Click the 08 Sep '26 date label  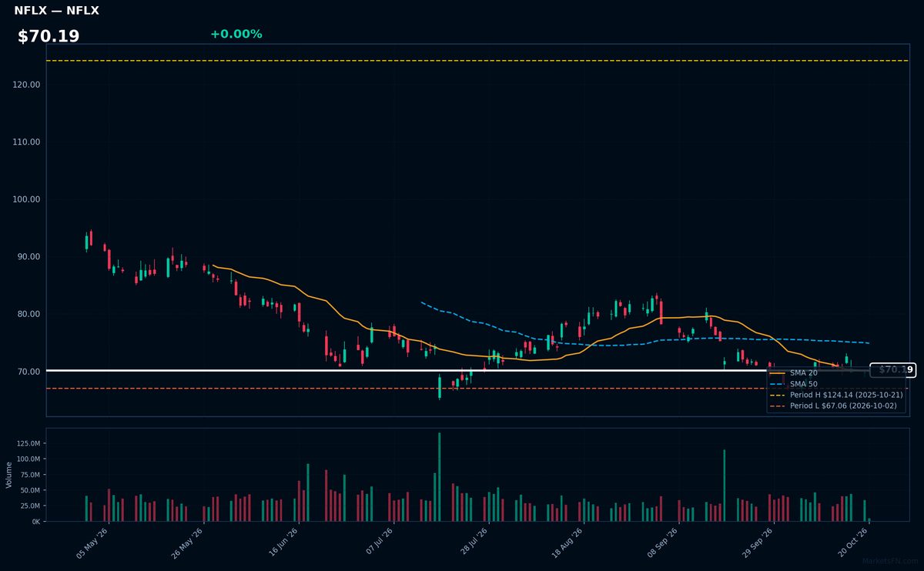pos(664,543)
